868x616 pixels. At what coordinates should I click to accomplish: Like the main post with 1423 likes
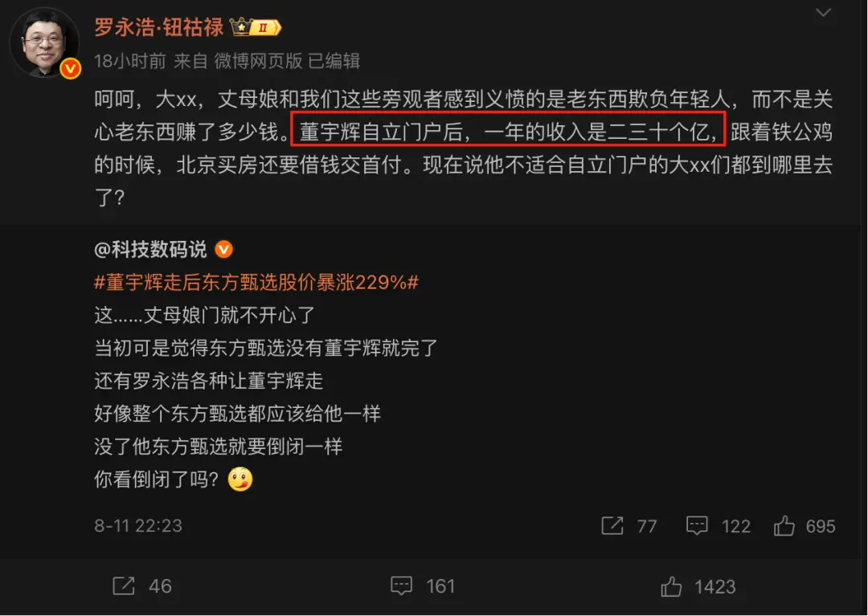pyautogui.click(x=698, y=587)
